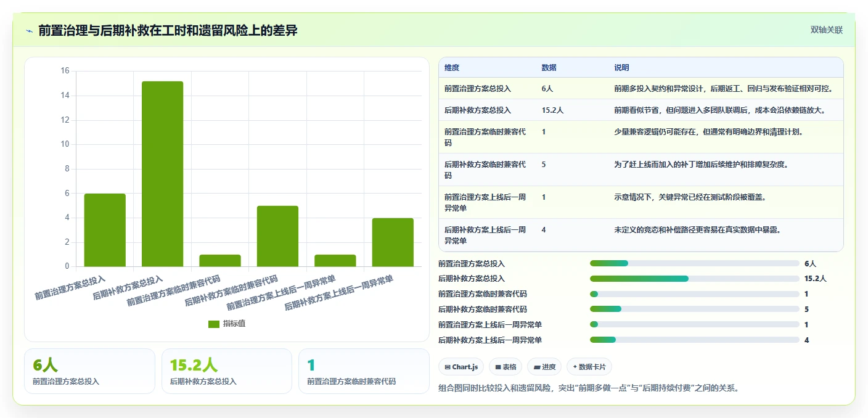Click description starting 示意情况下

[690, 197]
